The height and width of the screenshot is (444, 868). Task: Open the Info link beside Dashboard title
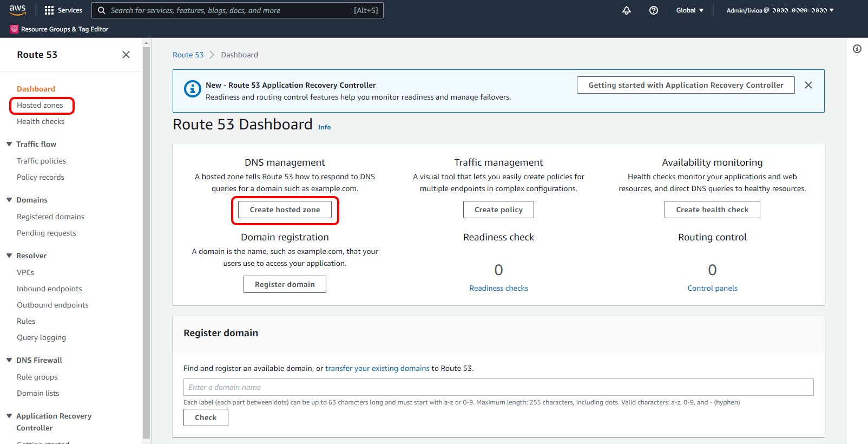tap(325, 127)
